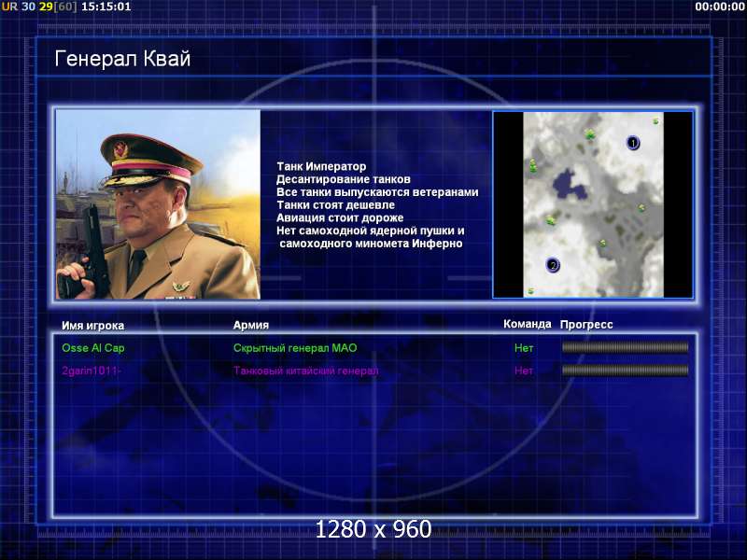Select start position marker 1 on map
The width and height of the screenshot is (747, 560).
click(x=633, y=143)
